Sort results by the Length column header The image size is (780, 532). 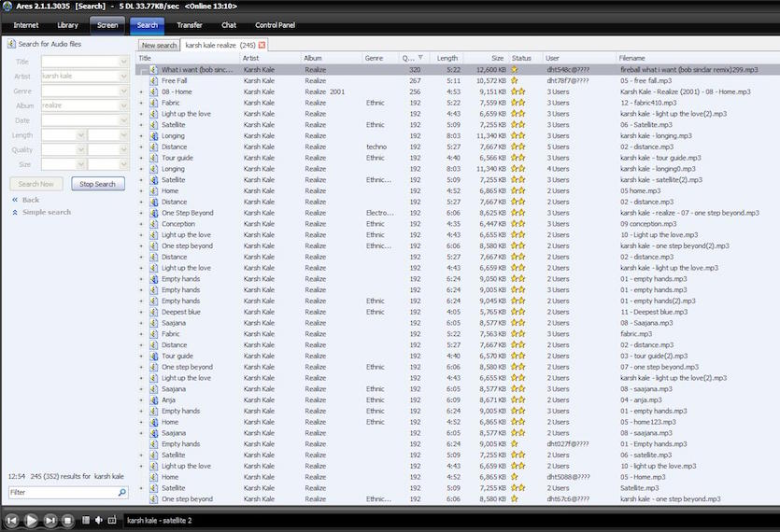coord(447,58)
